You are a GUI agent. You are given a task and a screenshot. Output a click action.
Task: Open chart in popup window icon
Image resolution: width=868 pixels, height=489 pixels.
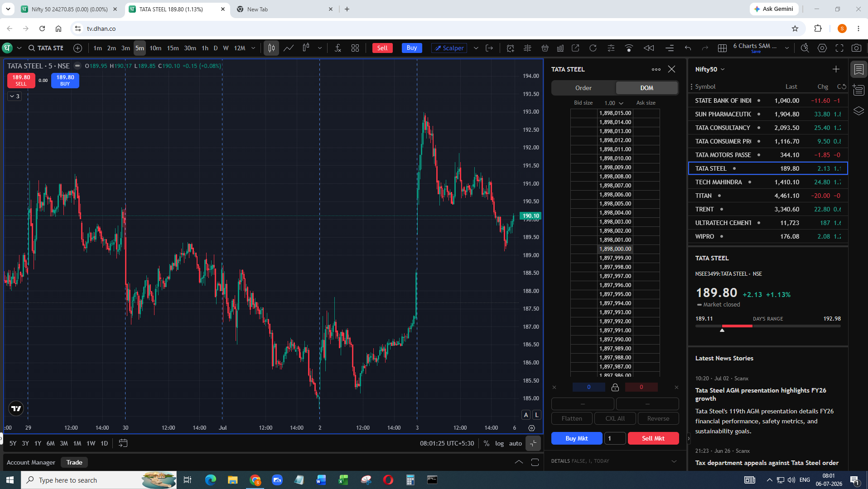(575, 48)
